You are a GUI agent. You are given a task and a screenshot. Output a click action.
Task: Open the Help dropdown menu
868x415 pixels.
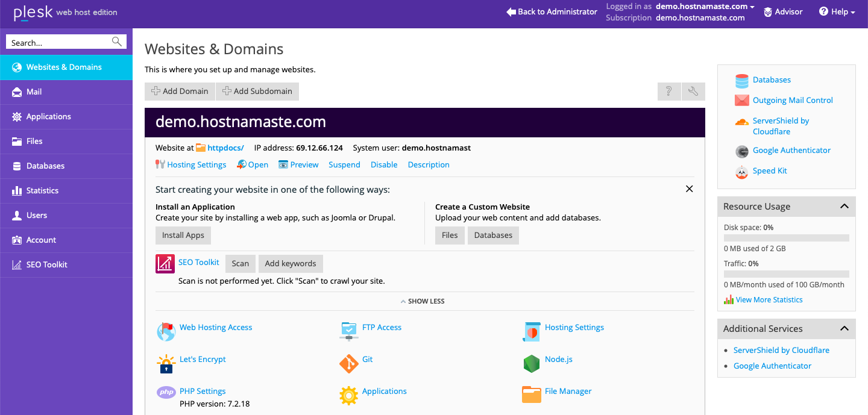(837, 11)
